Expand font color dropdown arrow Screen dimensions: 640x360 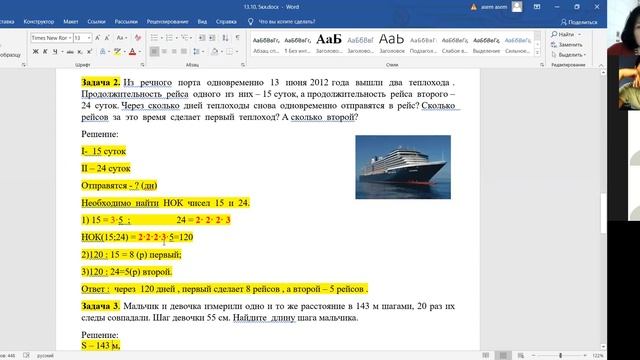tap(140, 52)
